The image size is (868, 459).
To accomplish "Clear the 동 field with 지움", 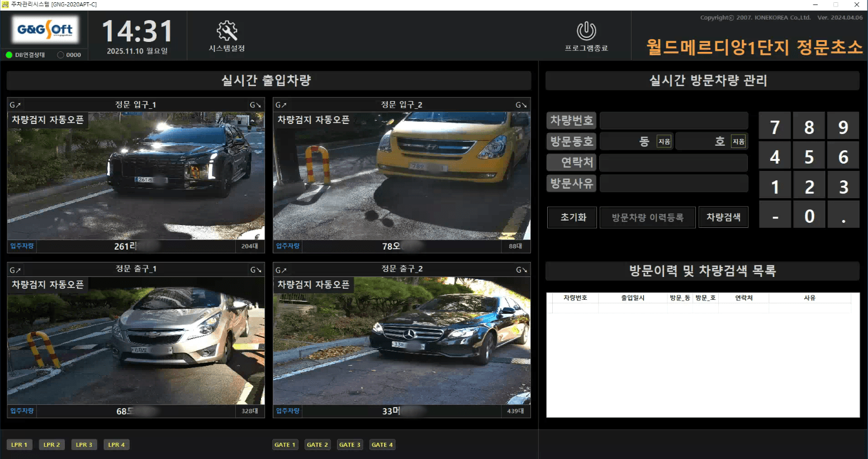I will click(x=664, y=142).
